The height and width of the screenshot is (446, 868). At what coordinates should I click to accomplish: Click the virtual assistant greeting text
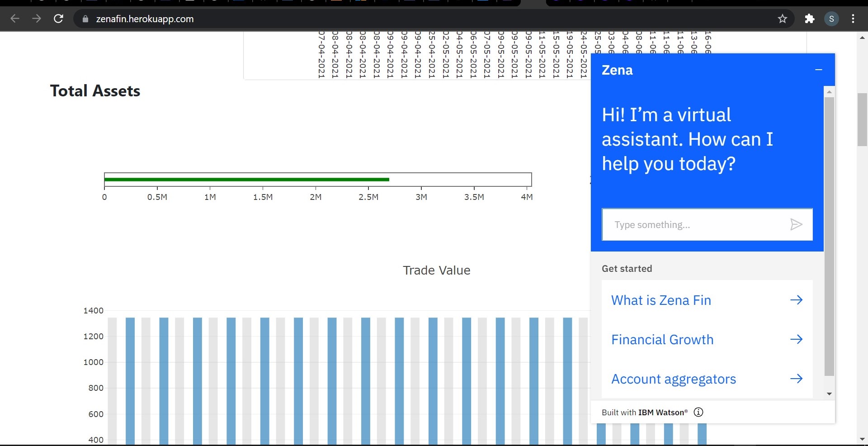tap(687, 139)
